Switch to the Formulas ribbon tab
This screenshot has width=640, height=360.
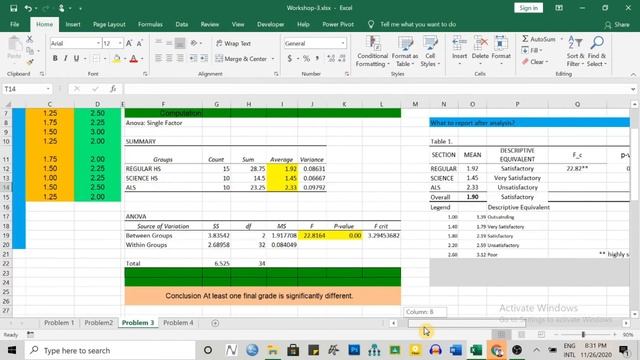point(150,24)
